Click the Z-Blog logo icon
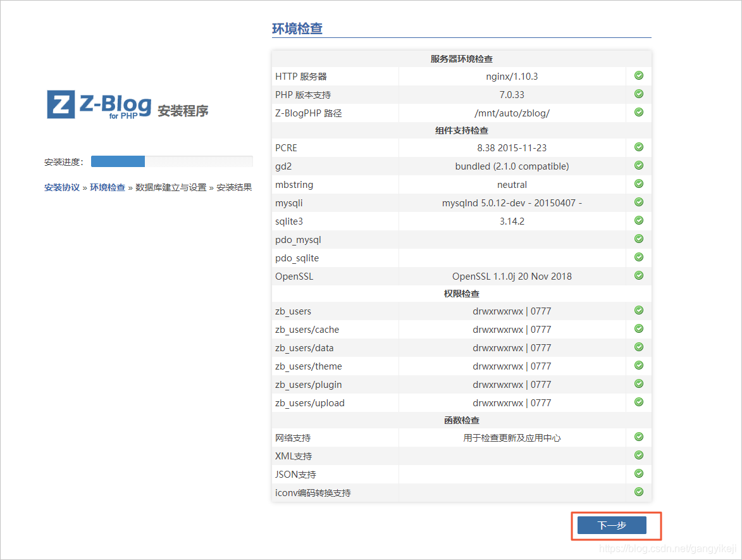This screenshot has height=560, width=742. [61, 104]
